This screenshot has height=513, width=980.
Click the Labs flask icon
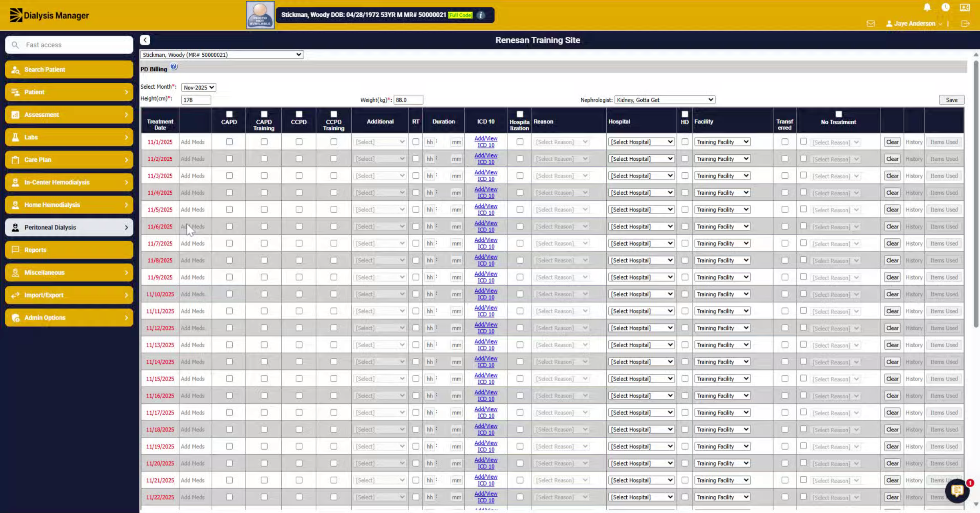point(16,137)
